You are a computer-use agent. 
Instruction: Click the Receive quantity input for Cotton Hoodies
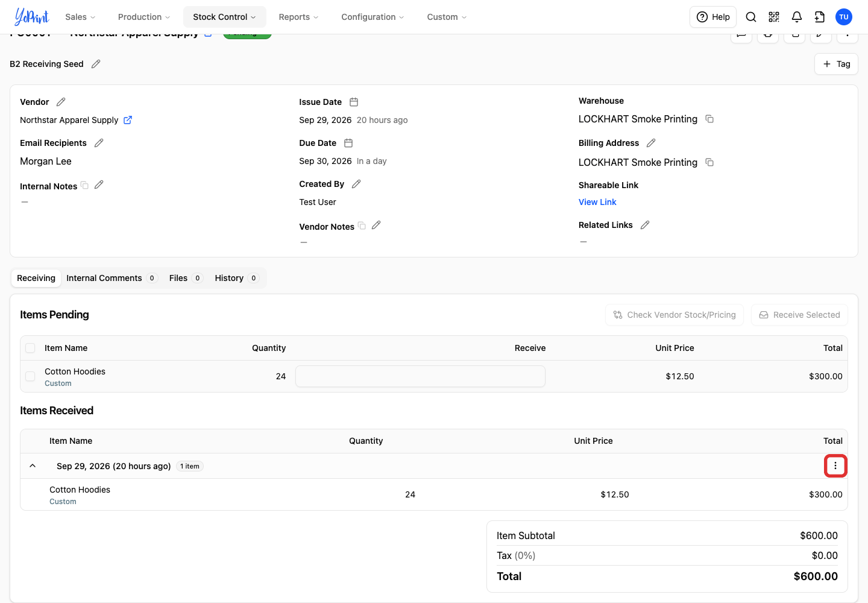click(420, 376)
